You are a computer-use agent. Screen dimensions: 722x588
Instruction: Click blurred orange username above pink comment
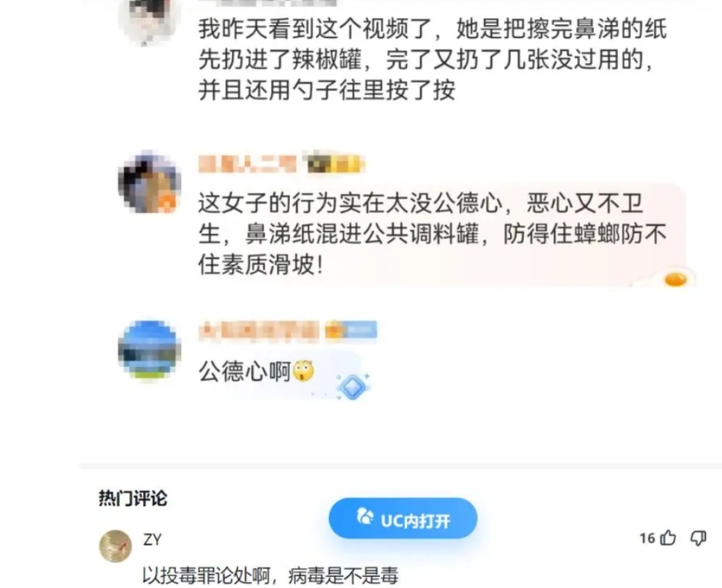coord(247,164)
